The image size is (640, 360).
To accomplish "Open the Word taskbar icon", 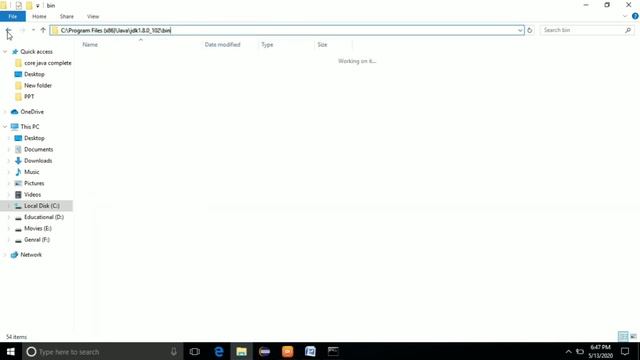I will (x=310, y=351).
